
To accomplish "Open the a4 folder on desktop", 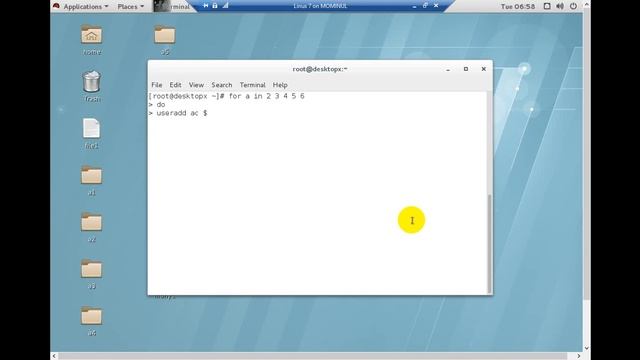I will click(91, 316).
